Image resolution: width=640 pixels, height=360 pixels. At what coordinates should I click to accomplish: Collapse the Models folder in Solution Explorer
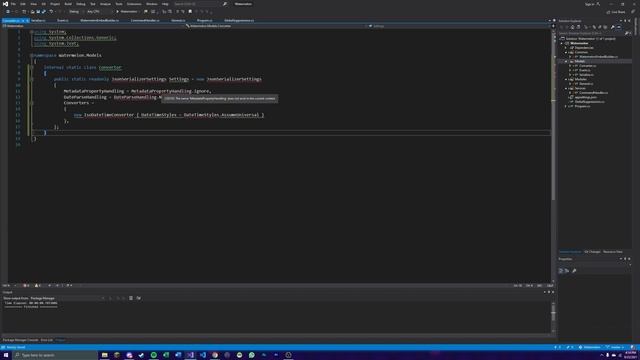pos(566,61)
